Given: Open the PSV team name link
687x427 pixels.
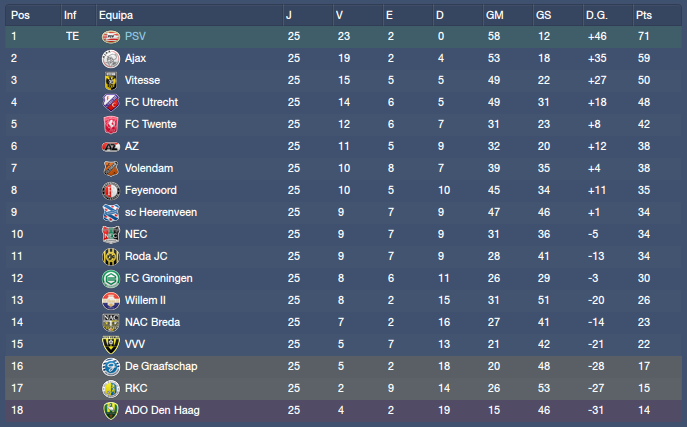Looking at the screenshot, I should 135,36.
